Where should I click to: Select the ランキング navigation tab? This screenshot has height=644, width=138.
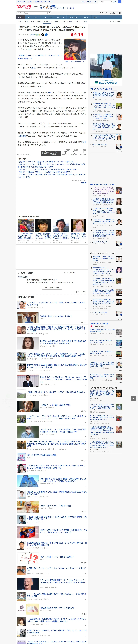(x=86, y=17)
